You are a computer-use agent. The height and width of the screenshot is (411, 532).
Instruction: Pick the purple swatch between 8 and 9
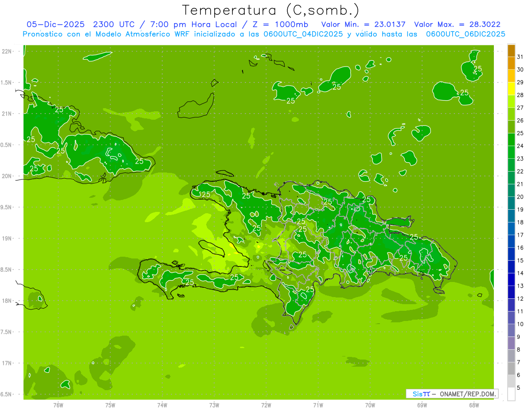(511, 343)
